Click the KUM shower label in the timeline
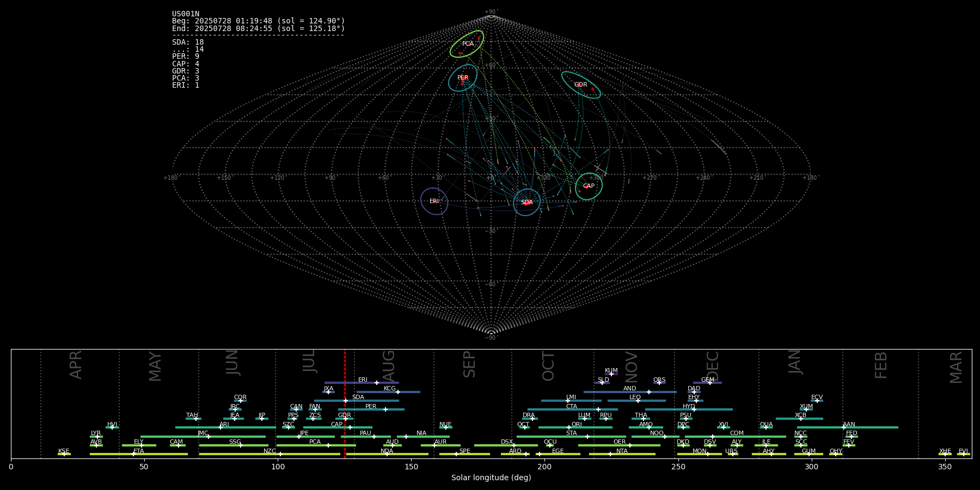The image size is (980, 490). [x=611, y=370]
